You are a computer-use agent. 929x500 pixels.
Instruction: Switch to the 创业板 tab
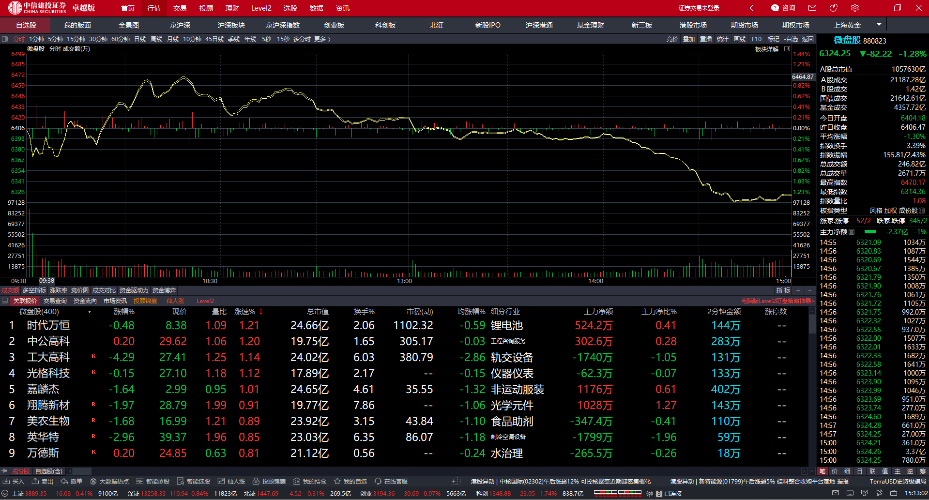[332, 24]
